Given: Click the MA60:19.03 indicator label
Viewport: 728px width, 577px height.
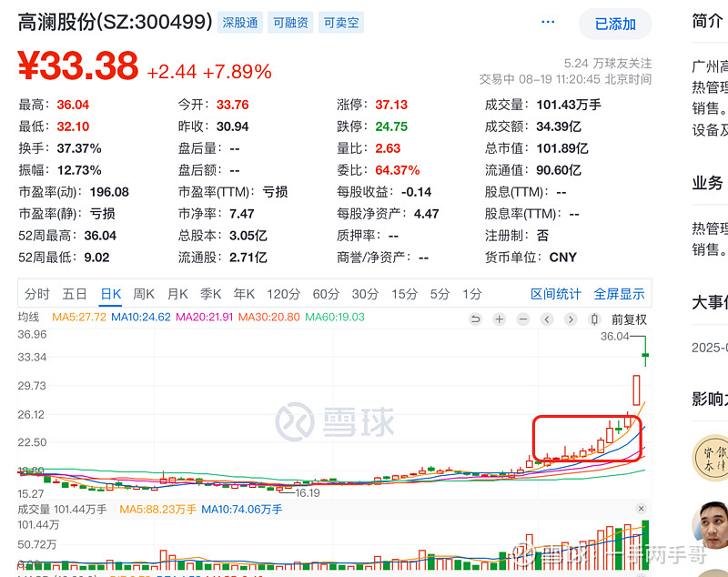Looking at the screenshot, I should pos(335,317).
